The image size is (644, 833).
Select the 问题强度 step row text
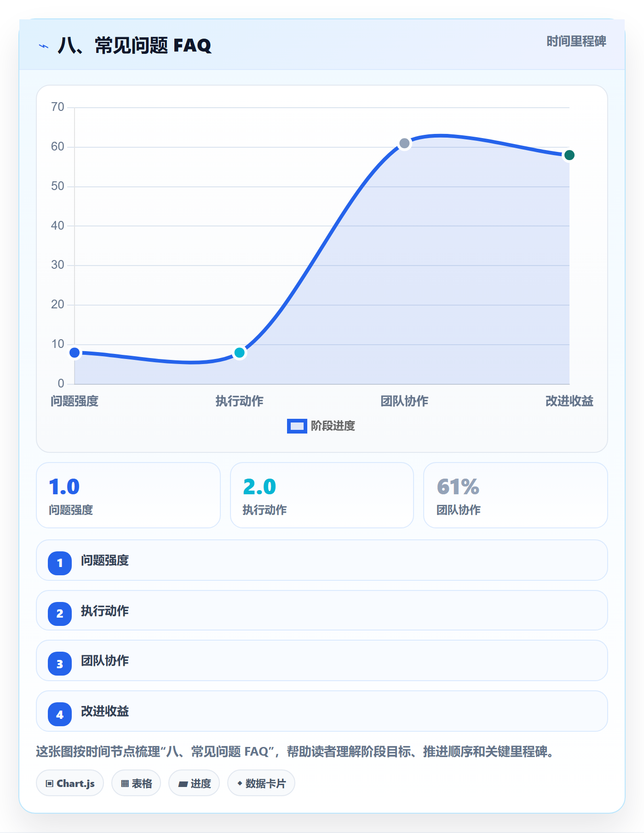(105, 561)
